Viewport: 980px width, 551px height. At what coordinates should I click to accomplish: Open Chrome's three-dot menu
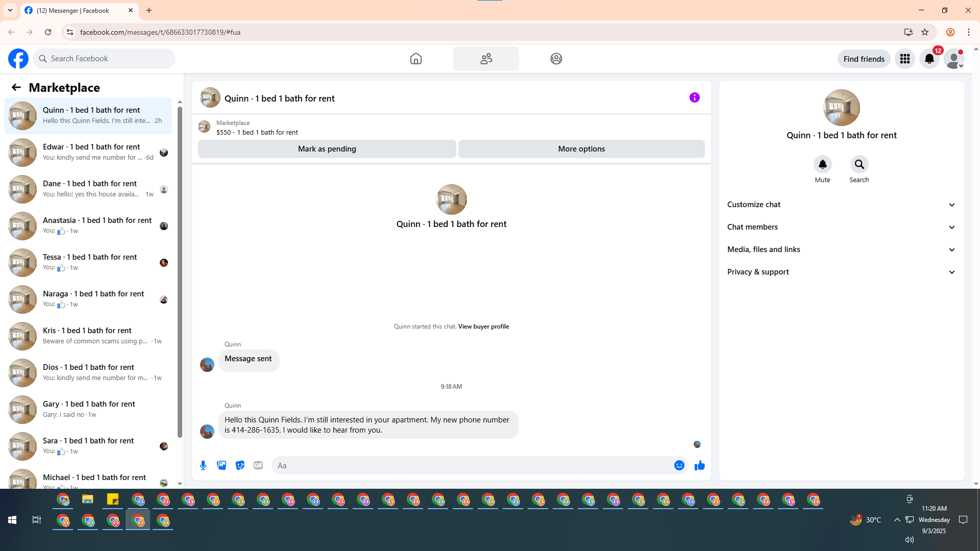pyautogui.click(x=969, y=32)
